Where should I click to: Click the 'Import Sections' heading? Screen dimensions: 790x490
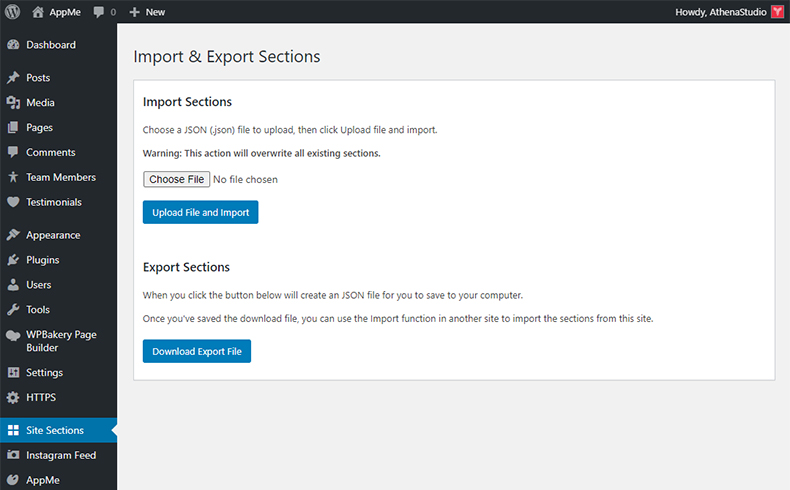[187, 102]
